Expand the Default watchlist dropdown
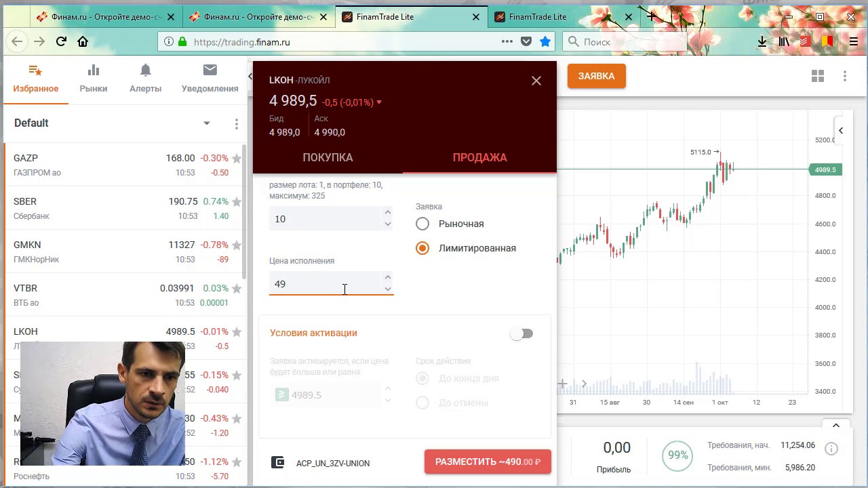The width and height of the screenshot is (868, 488). pyautogui.click(x=207, y=123)
